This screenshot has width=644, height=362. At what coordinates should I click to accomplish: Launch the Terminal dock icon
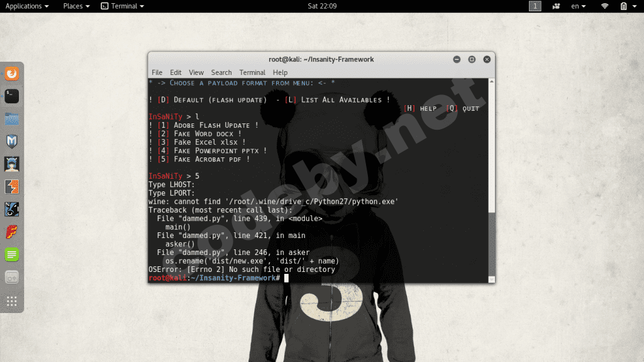click(x=11, y=96)
